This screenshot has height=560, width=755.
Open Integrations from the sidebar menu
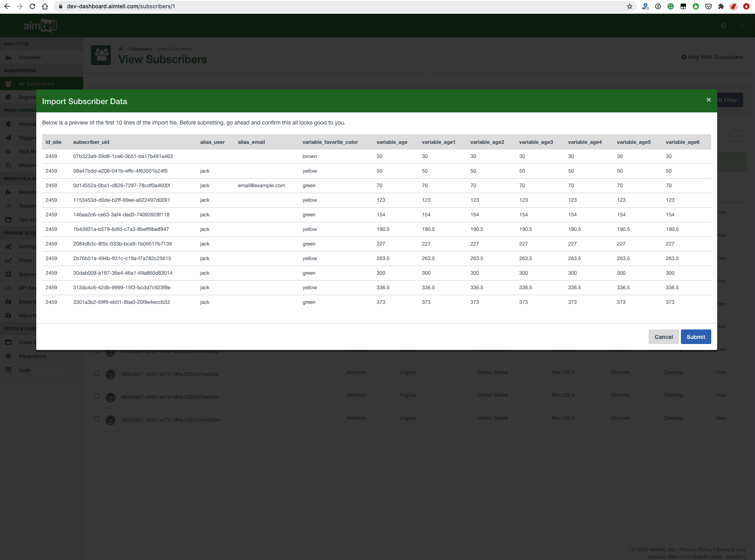(33, 356)
